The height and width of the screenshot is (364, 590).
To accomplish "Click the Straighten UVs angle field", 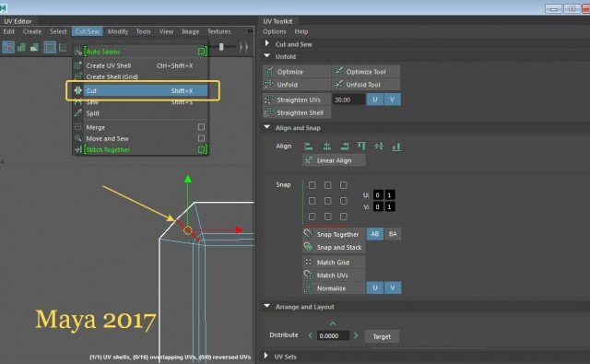I will click(x=348, y=100).
